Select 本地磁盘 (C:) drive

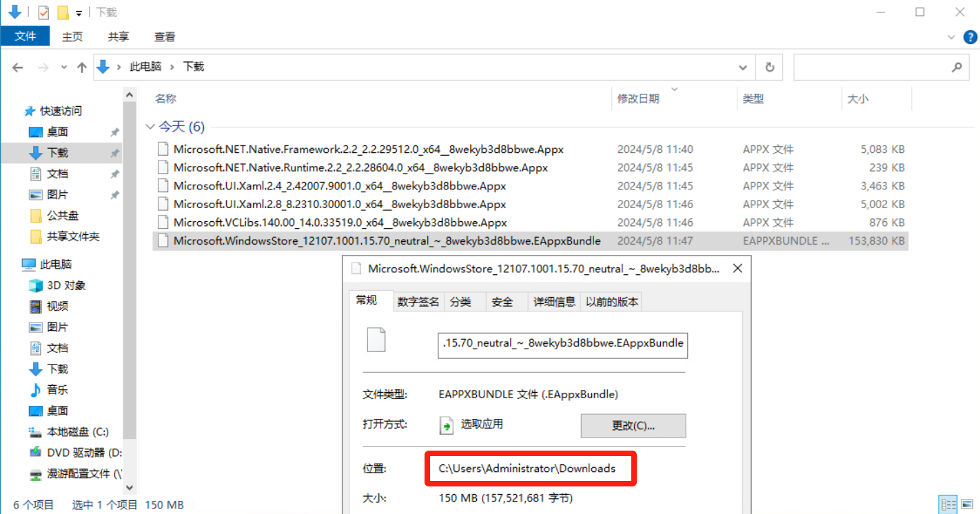click(x=77, y=432)
